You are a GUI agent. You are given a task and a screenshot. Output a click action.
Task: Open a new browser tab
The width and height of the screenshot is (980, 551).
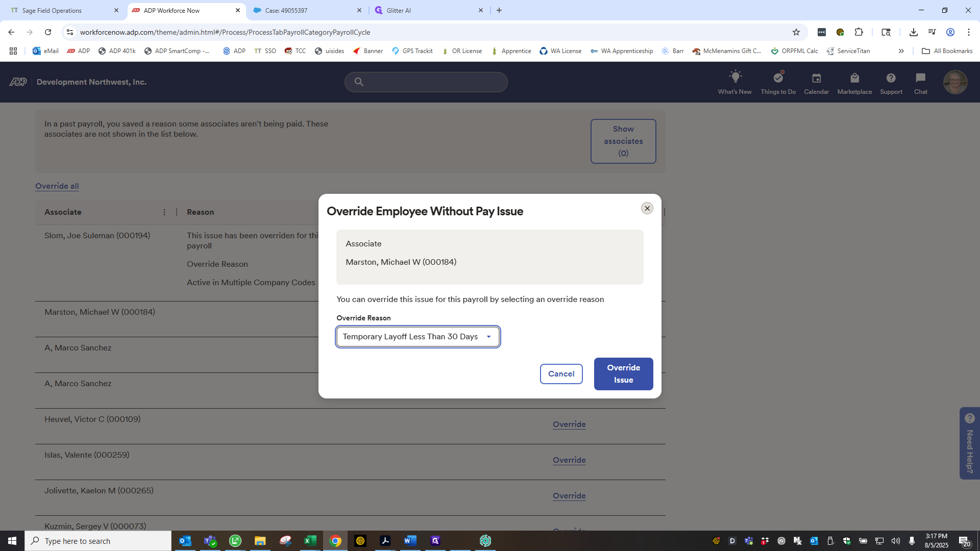[499, 10]
